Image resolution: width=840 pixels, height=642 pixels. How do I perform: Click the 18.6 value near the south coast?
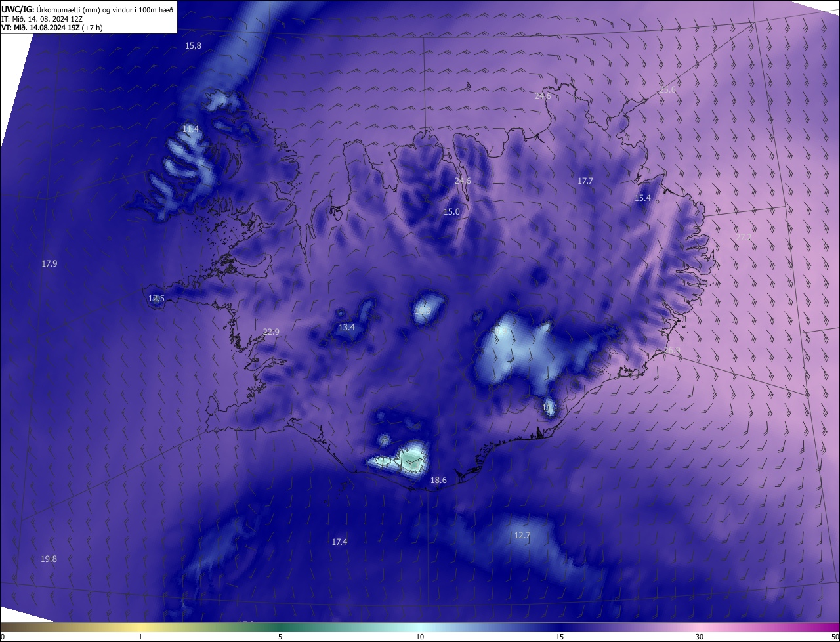pos(438,480)
